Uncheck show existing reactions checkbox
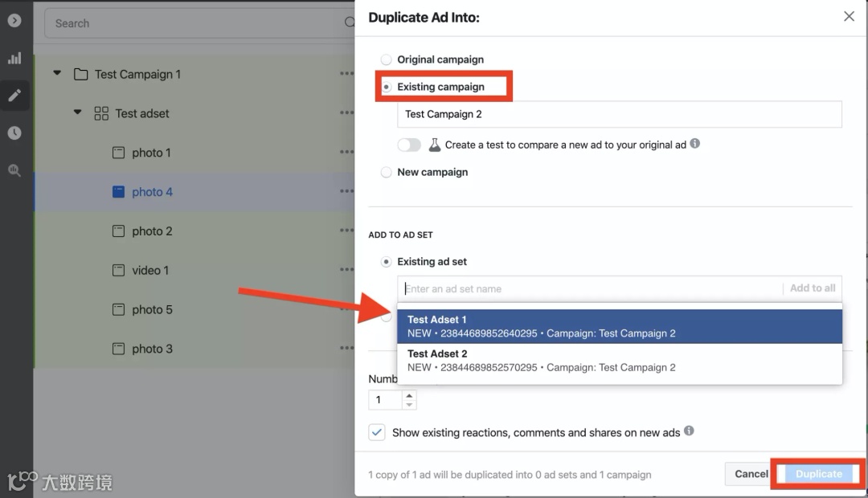The height and width of the screenshot is (498, 868). [x=377, y=432]
